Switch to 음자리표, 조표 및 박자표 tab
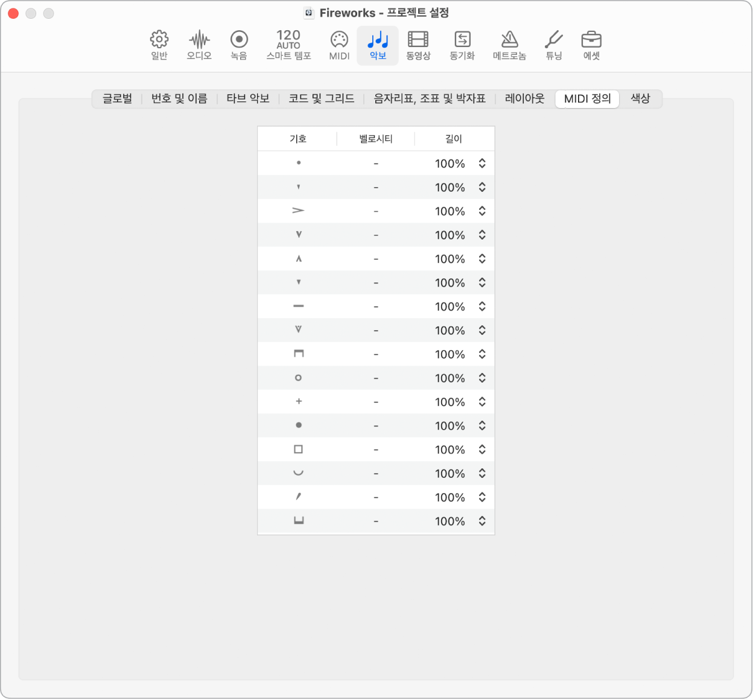 click(430, 98)
